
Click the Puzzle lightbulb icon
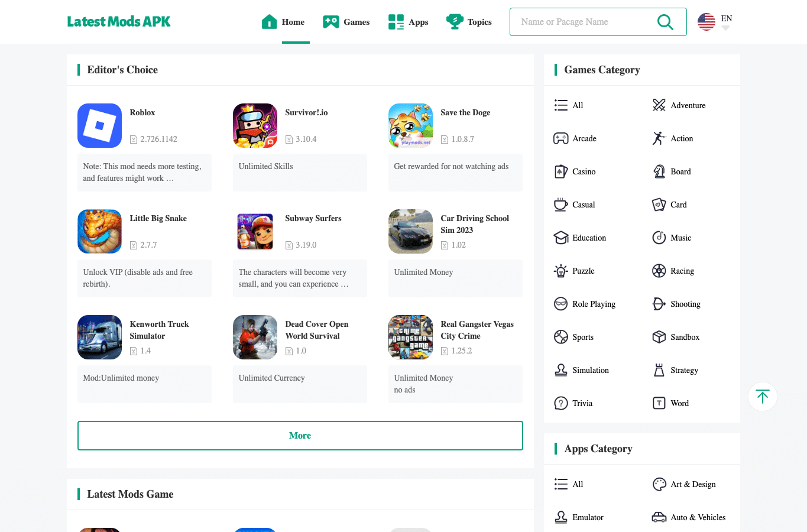pyautogui.click(x=560, y=271)
